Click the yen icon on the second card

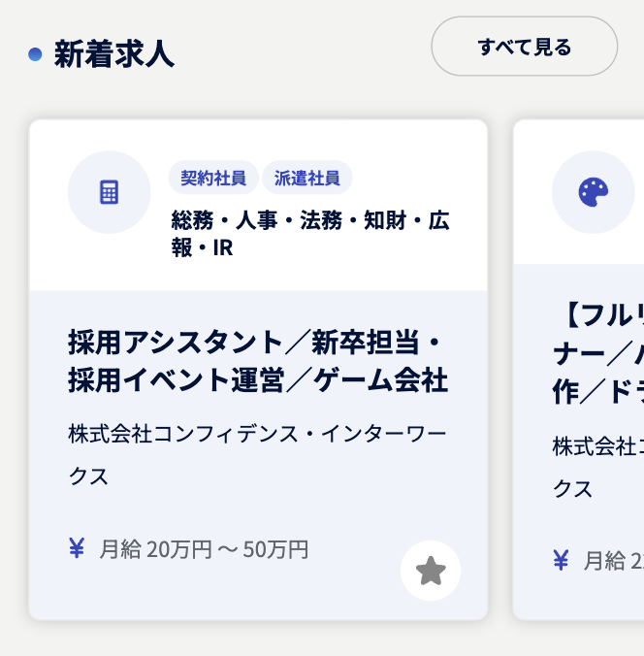pos(561,560)
